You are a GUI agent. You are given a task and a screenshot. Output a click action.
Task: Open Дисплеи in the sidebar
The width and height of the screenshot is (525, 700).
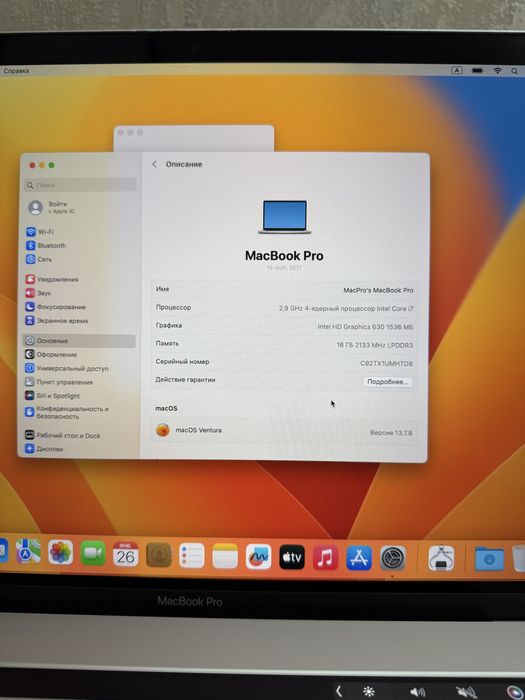[44, 449]
